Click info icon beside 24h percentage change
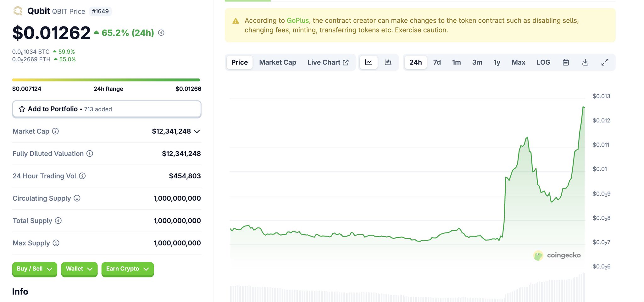The image size is (644, 302). (161, 33)
